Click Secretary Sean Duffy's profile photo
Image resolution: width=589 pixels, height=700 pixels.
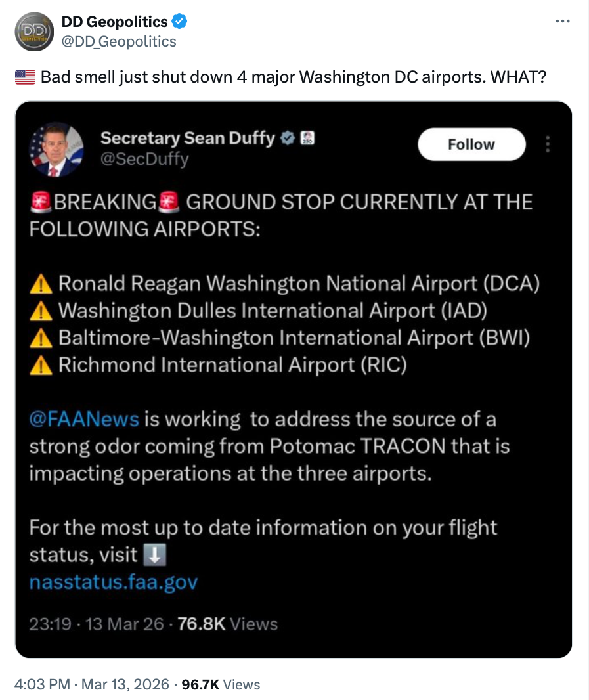pyautogui.click(x=57, y=150)
